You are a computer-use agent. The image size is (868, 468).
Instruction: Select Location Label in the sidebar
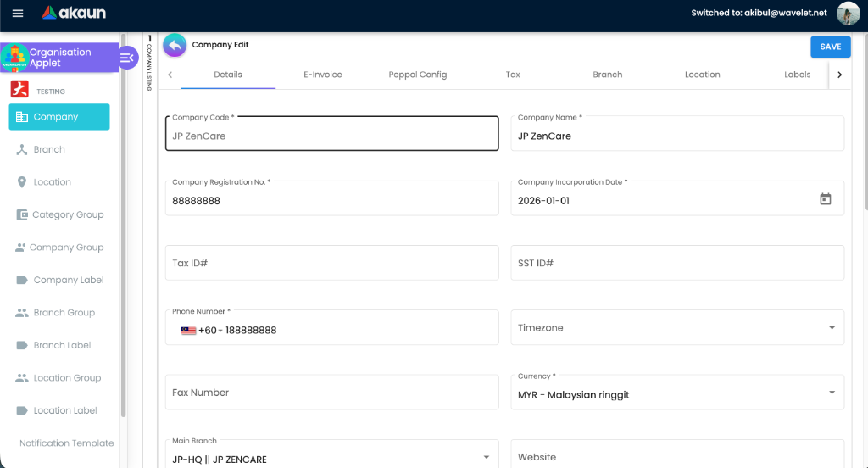pos(59,411)
